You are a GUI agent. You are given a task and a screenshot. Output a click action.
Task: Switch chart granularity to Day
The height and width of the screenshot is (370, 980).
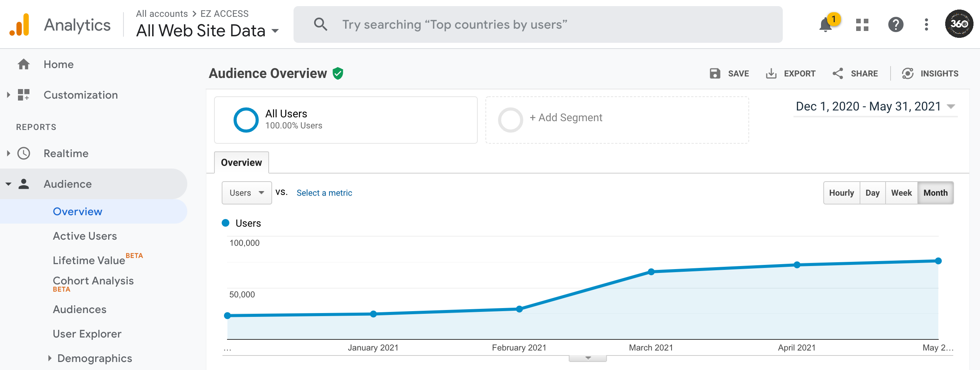[873, 193]
